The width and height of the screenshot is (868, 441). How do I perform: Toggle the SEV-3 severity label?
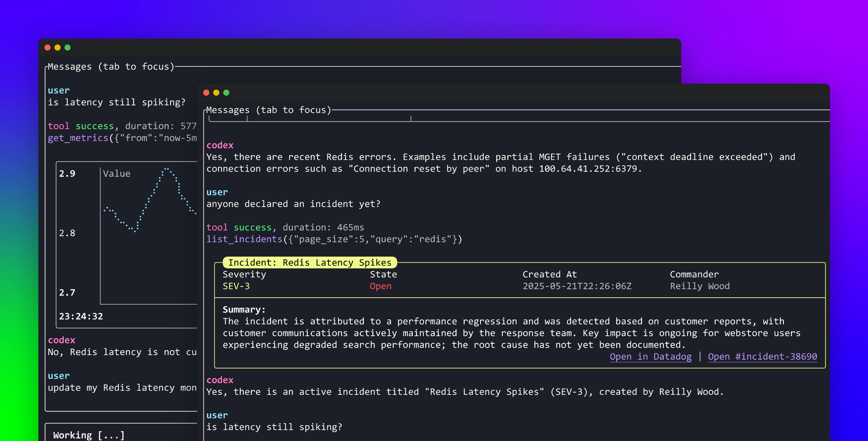point(236,286)
